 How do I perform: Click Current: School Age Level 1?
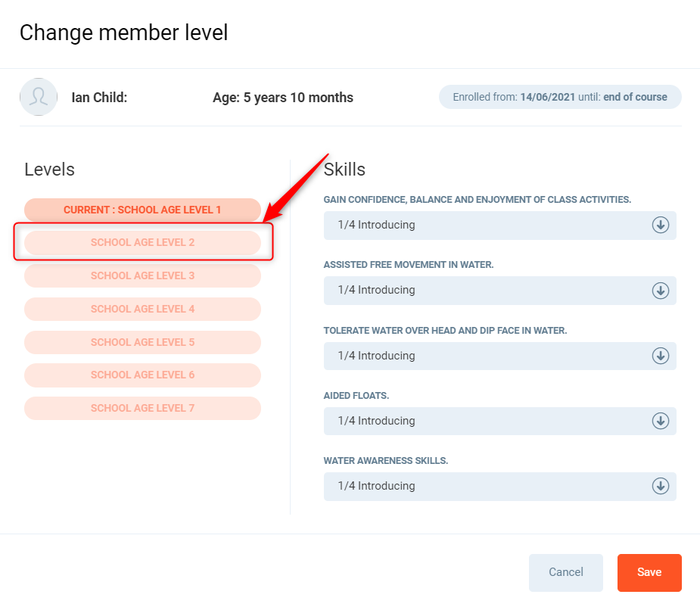pyautogui.click(x=142, y=210)
